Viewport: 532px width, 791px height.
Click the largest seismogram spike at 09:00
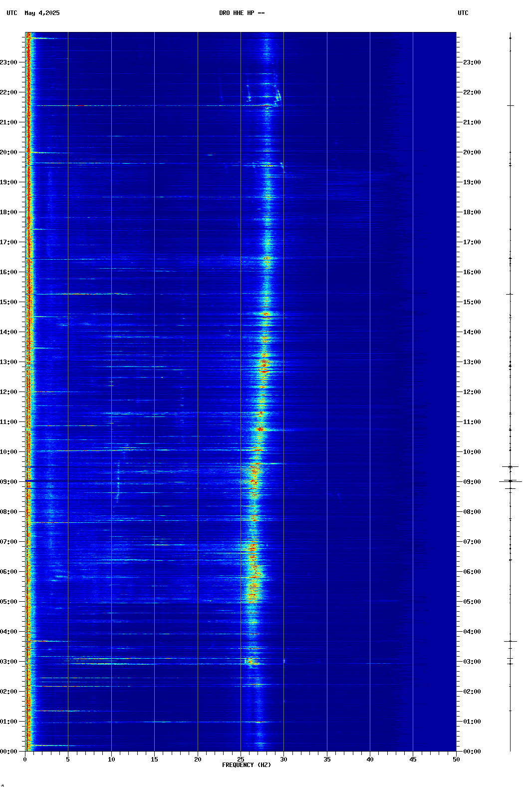point(510,481)
